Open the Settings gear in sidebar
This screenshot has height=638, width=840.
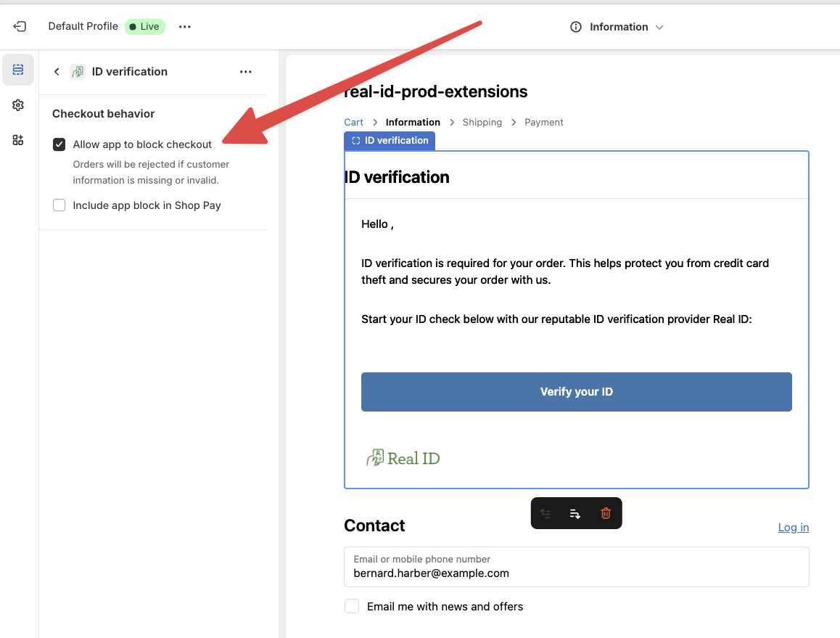point(18,105)
